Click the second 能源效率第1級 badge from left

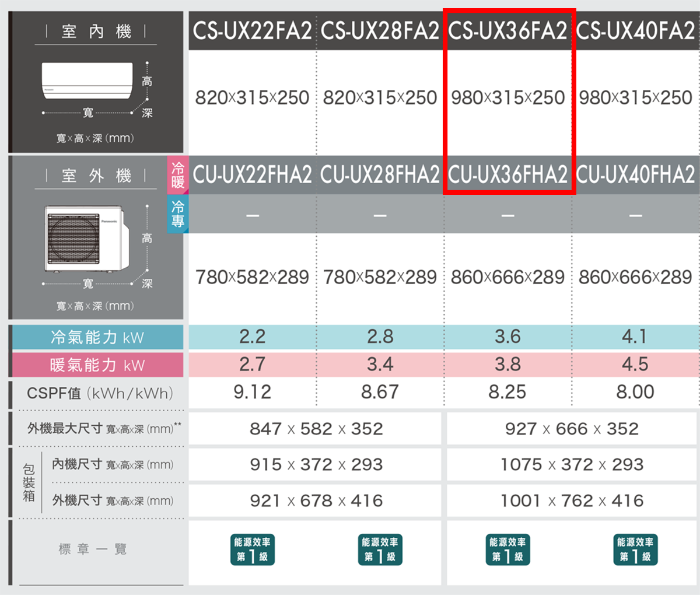coord(380,549)
